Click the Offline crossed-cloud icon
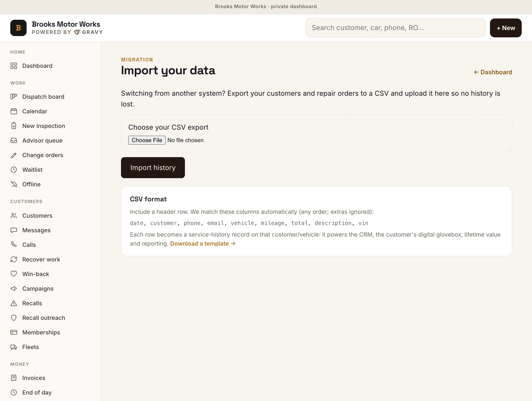 (14, 184)
